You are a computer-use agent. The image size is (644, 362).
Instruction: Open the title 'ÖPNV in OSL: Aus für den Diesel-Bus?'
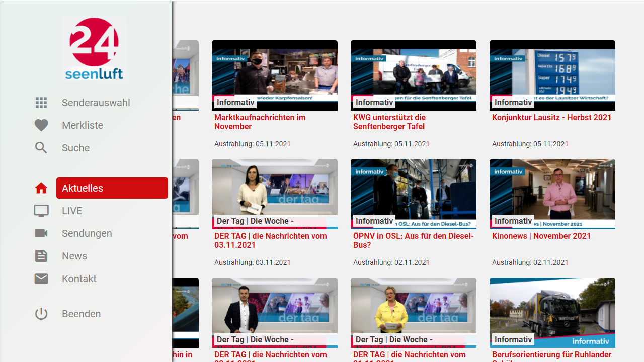point(414,240)
